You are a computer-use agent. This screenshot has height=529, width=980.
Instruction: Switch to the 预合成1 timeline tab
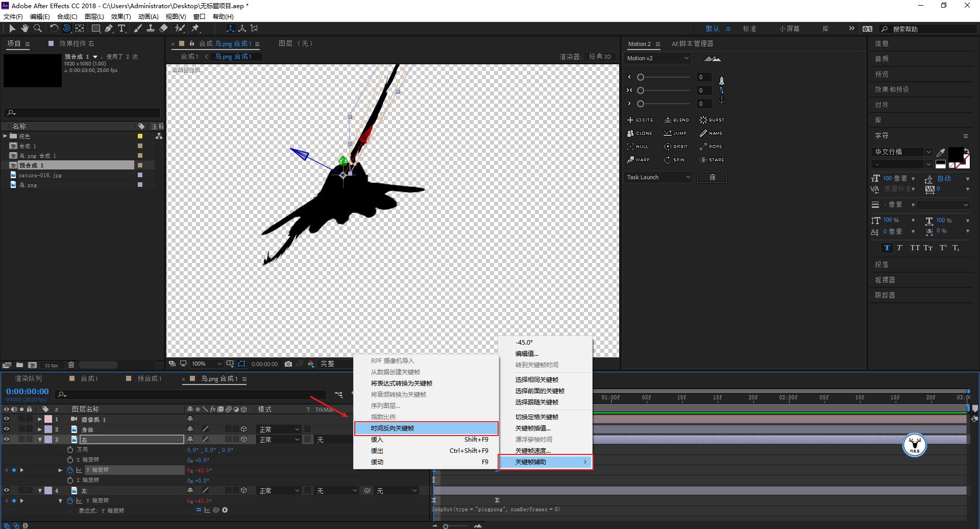coord(149,379)
